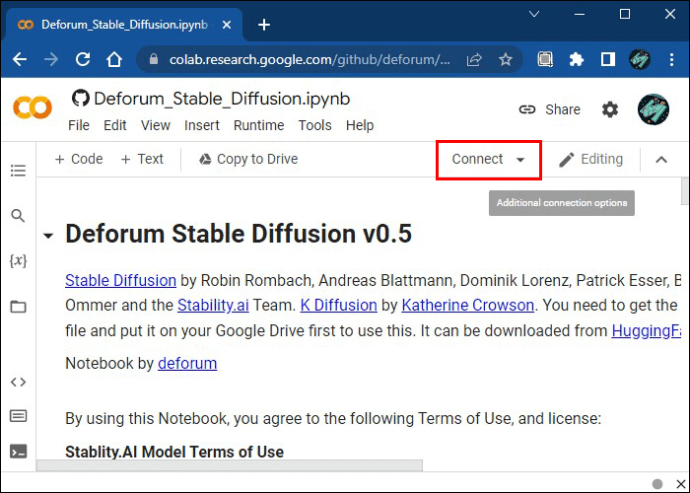Go to browser home page
This screenshot has height=493, width=690.
click(x=114, y=59)
